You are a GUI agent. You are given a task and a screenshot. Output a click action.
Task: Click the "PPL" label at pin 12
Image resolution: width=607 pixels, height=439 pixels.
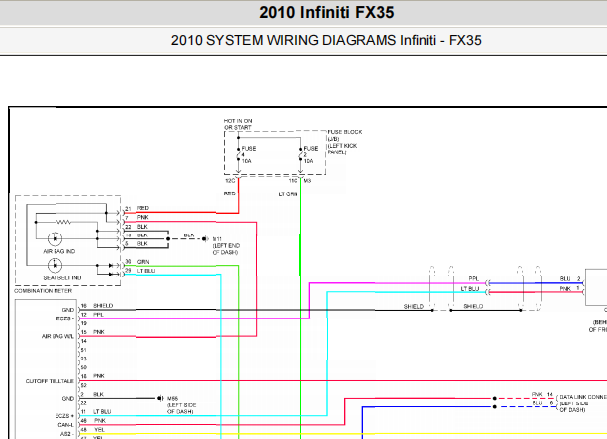98,315
